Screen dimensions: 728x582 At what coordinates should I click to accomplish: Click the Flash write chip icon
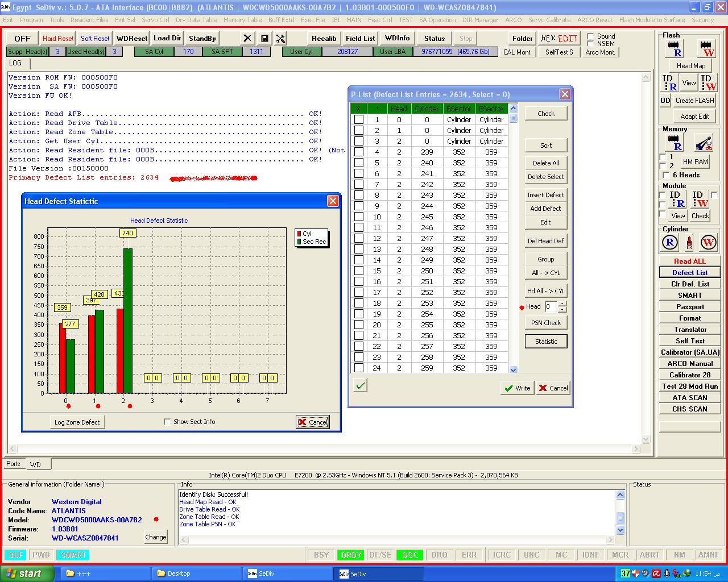[707, 49]
